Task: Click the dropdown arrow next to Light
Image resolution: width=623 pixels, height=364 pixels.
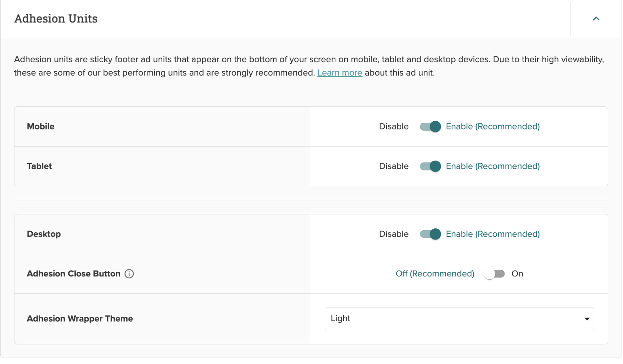Action: tap(587, 319)
